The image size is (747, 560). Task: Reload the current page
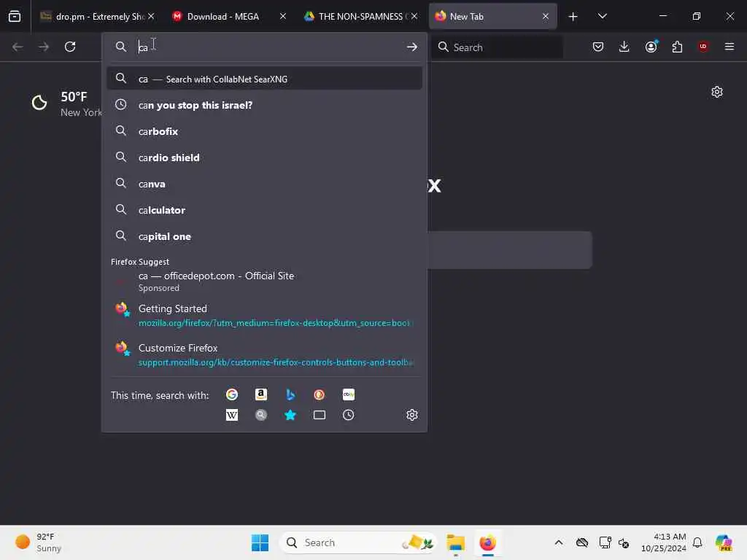[70, 47]
